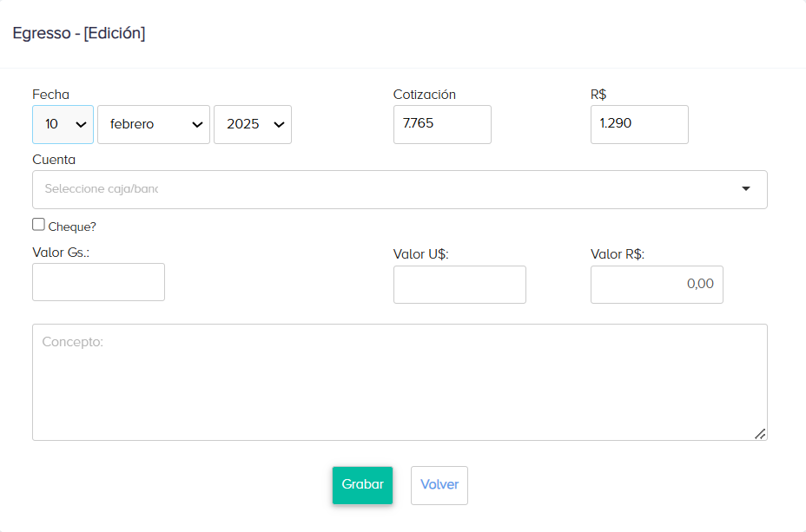Click the 'Cuenta' field label
Image resolution: width=806 pixels, height=532 pixels.
[x=54, y=160]
